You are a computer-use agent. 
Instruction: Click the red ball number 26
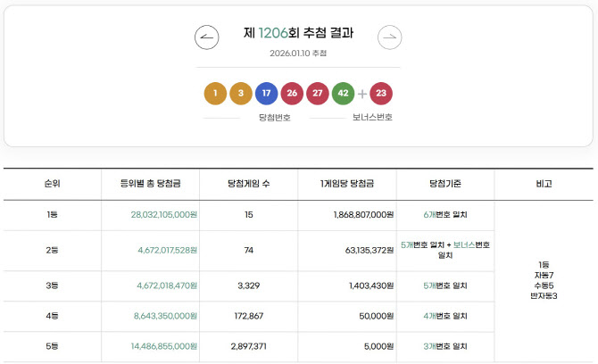(x=292, y=93)
